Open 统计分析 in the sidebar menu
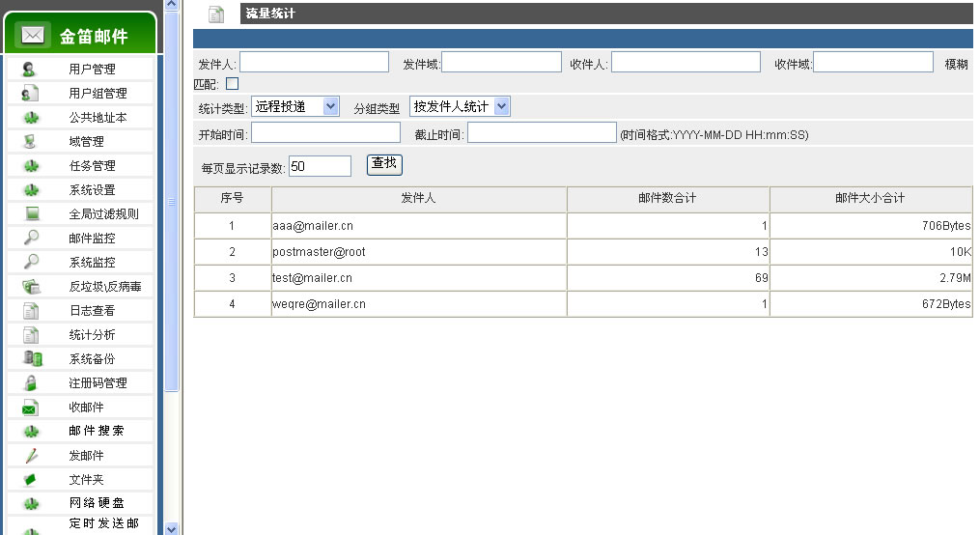The image size is (980, 535). click(x=92, y=334)
